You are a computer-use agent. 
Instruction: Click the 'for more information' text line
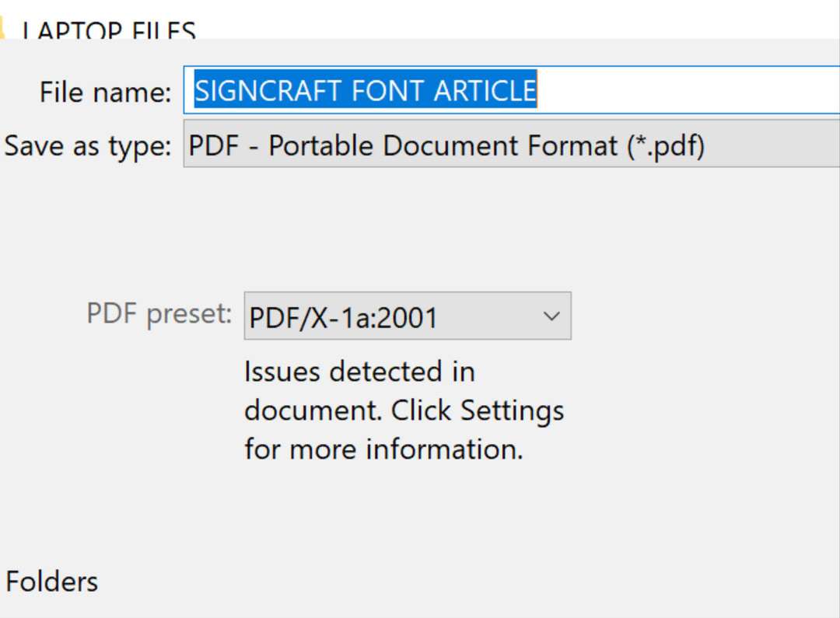coord(383,449)
